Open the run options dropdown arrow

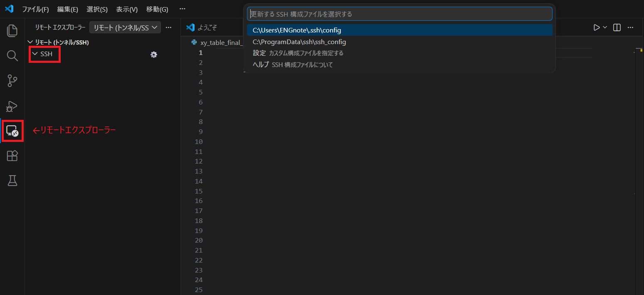tap(605, 27)
